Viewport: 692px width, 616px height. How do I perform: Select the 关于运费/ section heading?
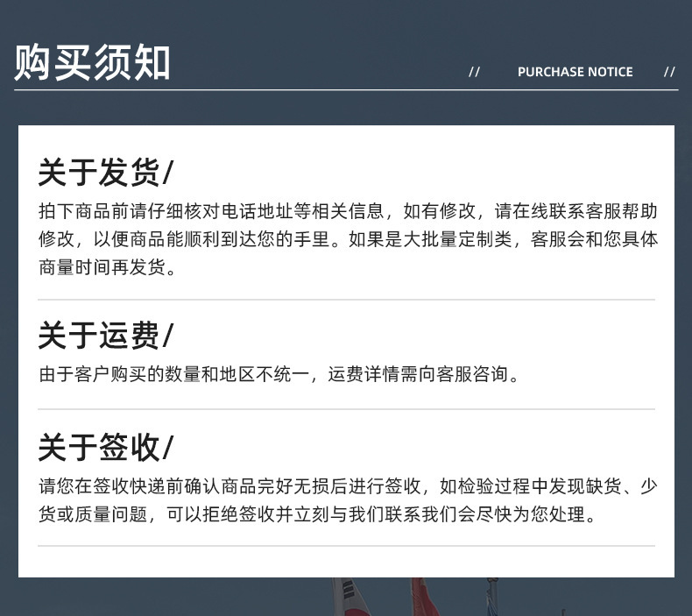(106, 335)
